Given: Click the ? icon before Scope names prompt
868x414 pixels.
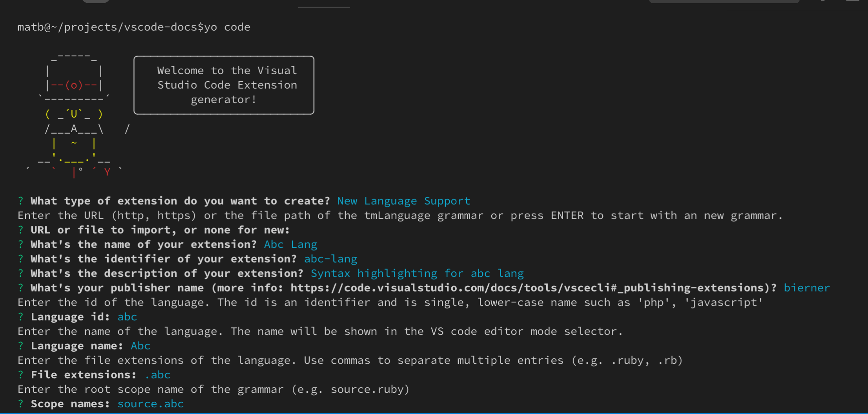Looking at the screenshot, I should [21, 403].
